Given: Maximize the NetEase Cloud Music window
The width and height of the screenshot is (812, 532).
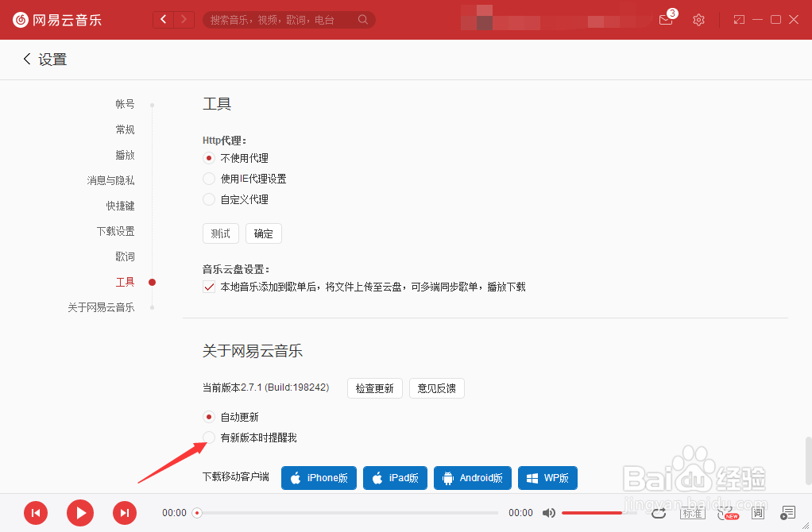Looking at the screenshot, I should [x=775, y=20].
